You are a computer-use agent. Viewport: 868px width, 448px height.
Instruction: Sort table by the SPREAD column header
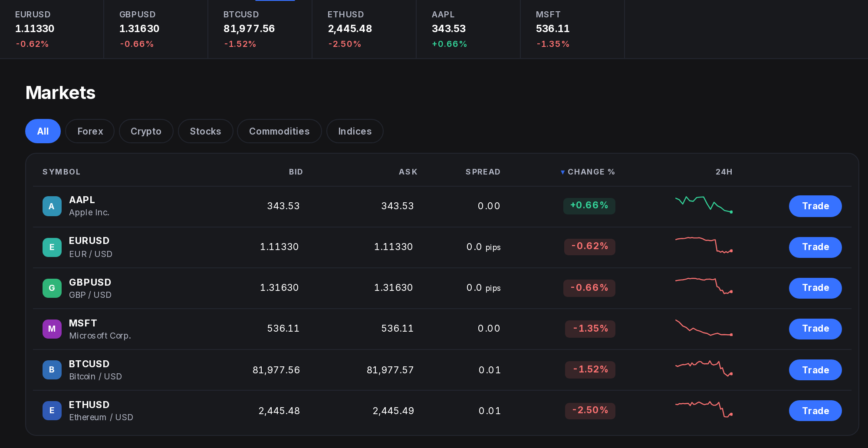point(483,172)
